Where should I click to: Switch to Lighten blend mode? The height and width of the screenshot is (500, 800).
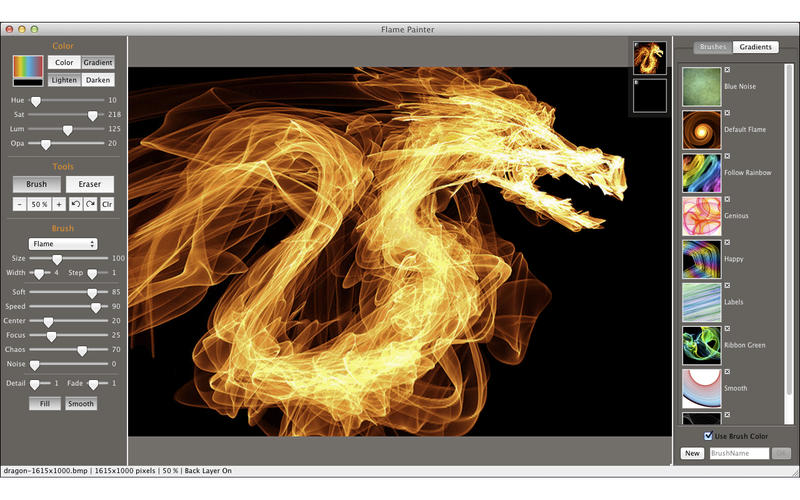point(63,80)
